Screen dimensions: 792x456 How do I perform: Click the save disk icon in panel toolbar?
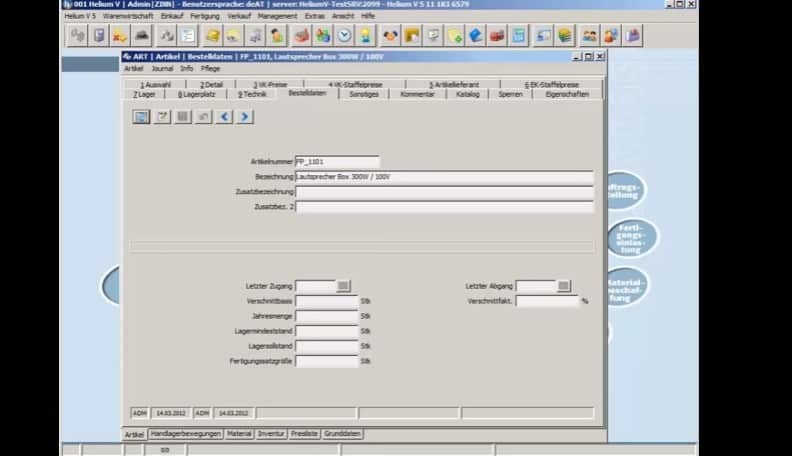pyautogui.click(x=182, y=117)
